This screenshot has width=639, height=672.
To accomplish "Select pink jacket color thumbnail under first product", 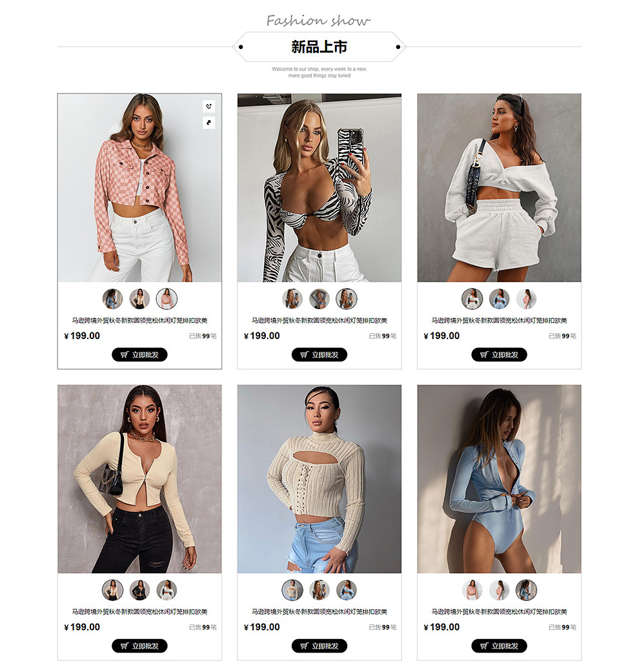I will (167, 299).
